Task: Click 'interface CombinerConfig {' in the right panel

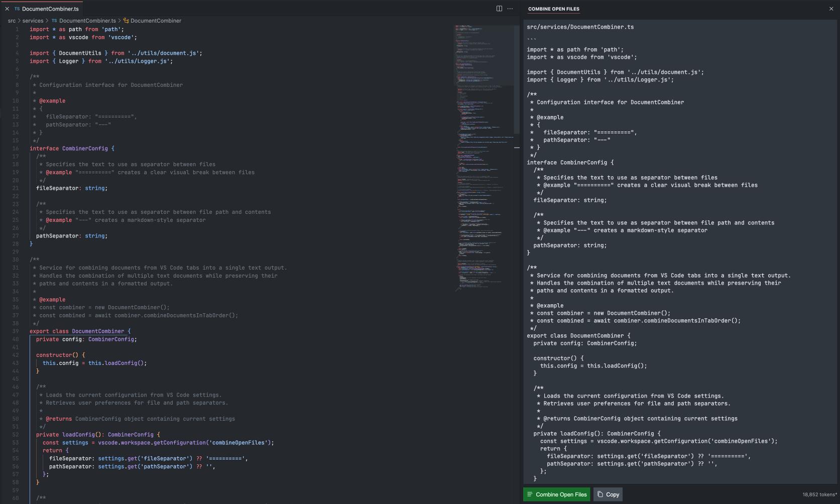Action: pyautogui.click(x=570, y=163)
